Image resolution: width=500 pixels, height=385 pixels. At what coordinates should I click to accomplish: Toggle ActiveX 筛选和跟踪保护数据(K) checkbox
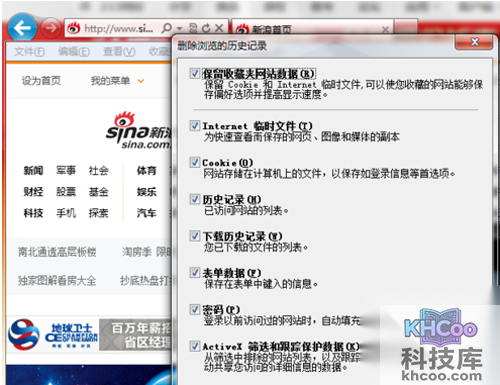tap(194, 346)
